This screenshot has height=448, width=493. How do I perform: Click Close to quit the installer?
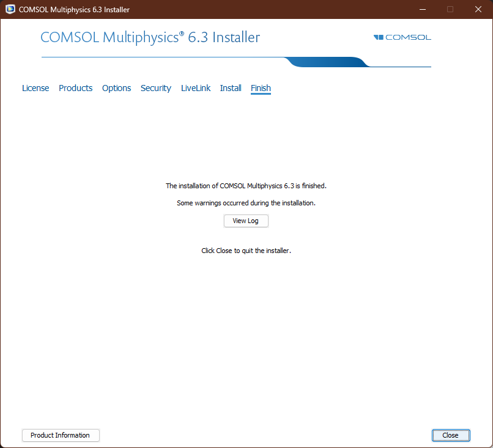coord(451,435)
